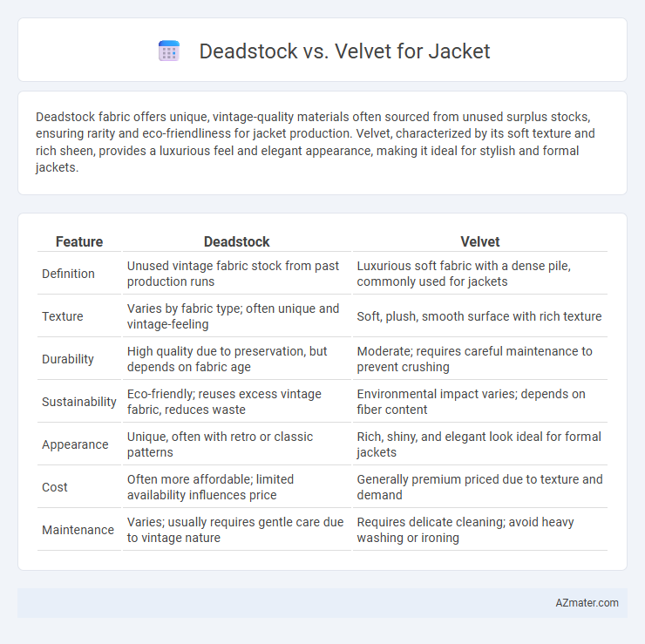This screenshot has width=645, height=644.
Task: Click 'Generally premium priced' Velvet cost cell
Action: 479,487
